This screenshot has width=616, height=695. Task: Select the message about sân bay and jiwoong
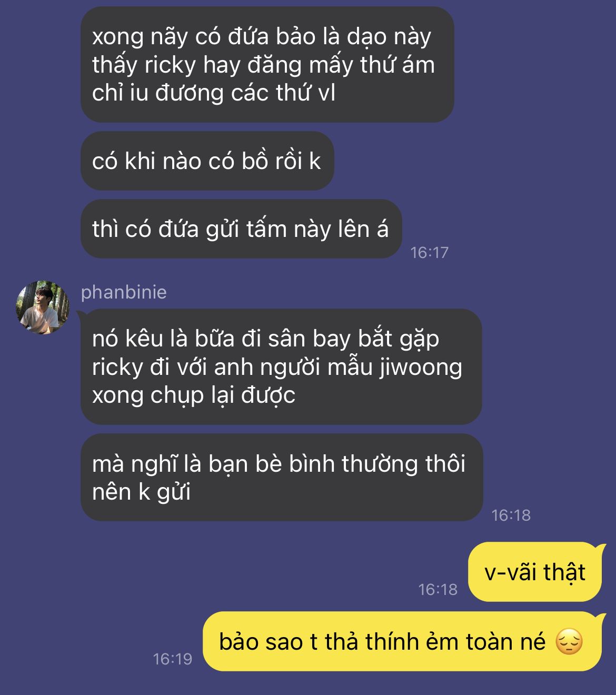(x=281, y=366)
